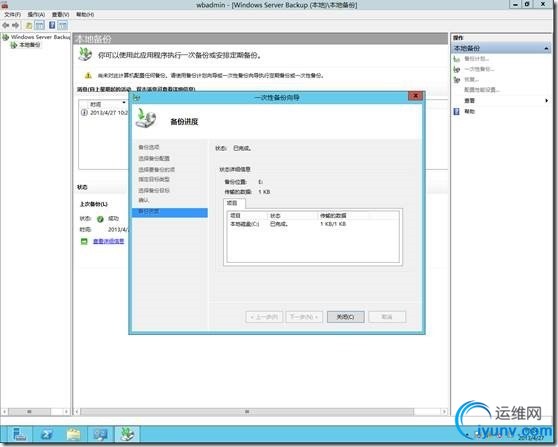Click the 确认 wizard step
The height and width of the screenshot is (447, 558).
[x=143, y=200]
